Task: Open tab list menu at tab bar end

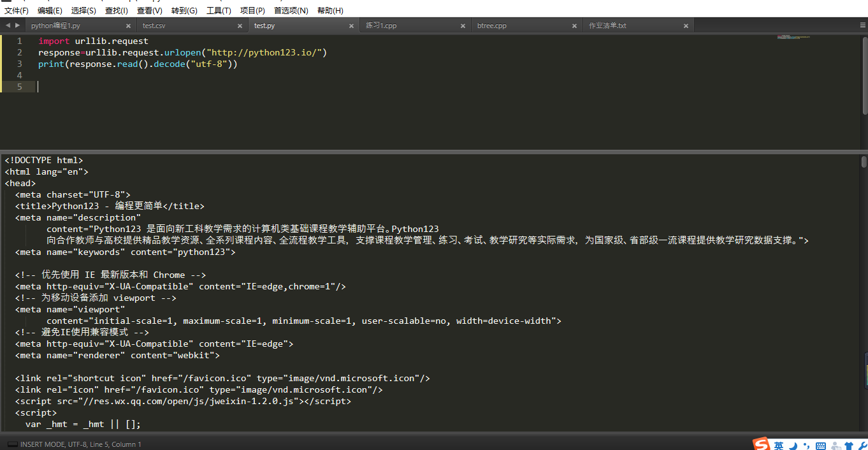Action: point(863,25)
